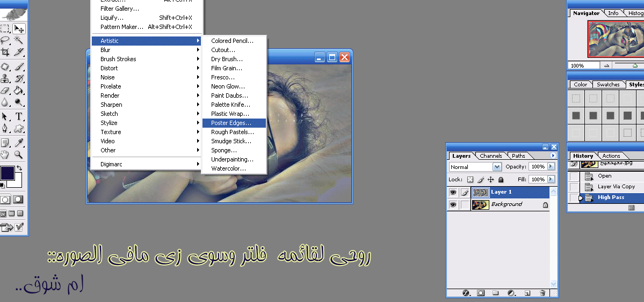Select the Layer Via Copy history state
Viewport: 644px width, 302px height.
coord(616,186)
